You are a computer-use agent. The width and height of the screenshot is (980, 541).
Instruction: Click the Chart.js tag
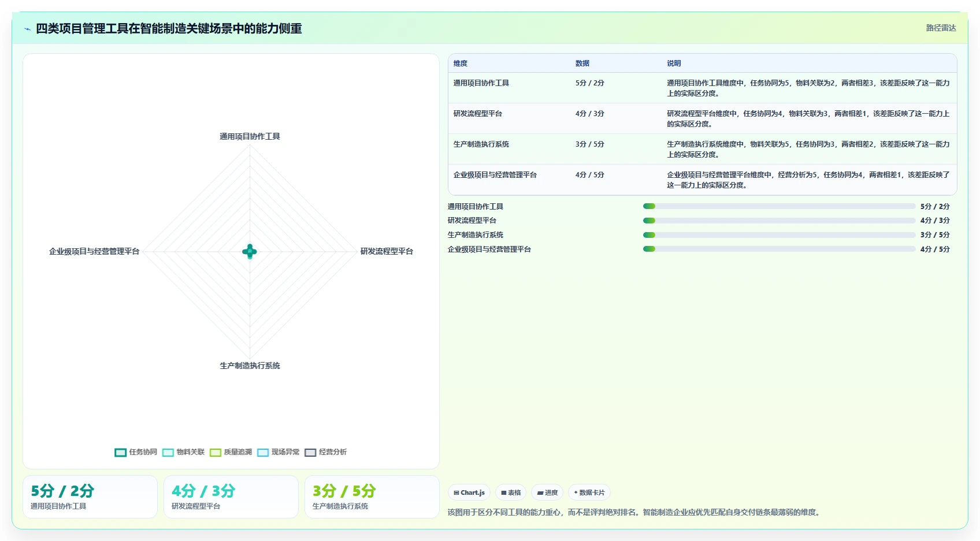point(469,493)
